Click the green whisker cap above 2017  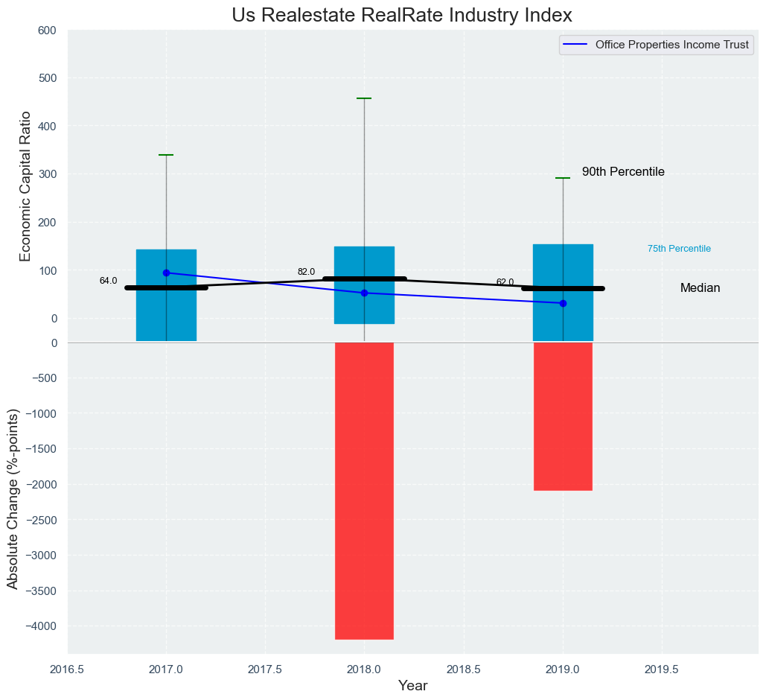pos(166,155)
